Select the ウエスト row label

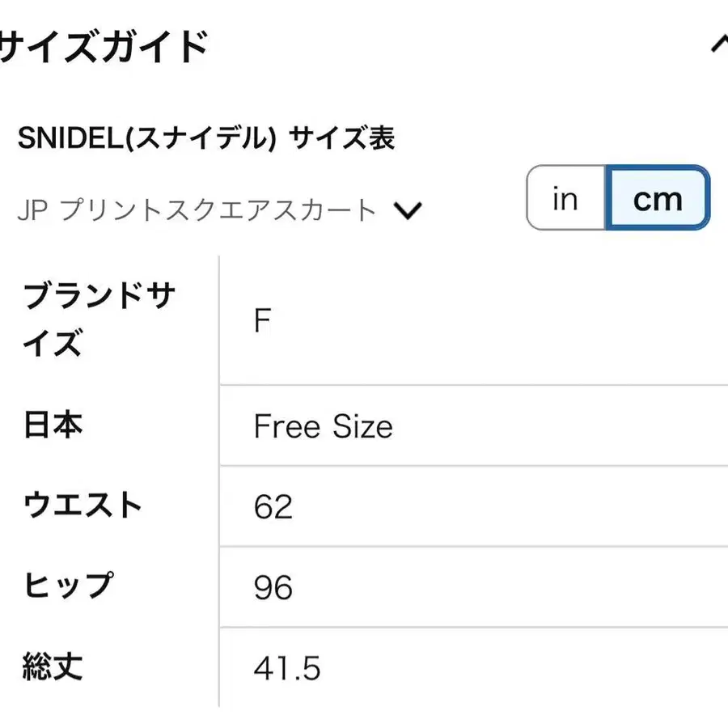[83, 506]
